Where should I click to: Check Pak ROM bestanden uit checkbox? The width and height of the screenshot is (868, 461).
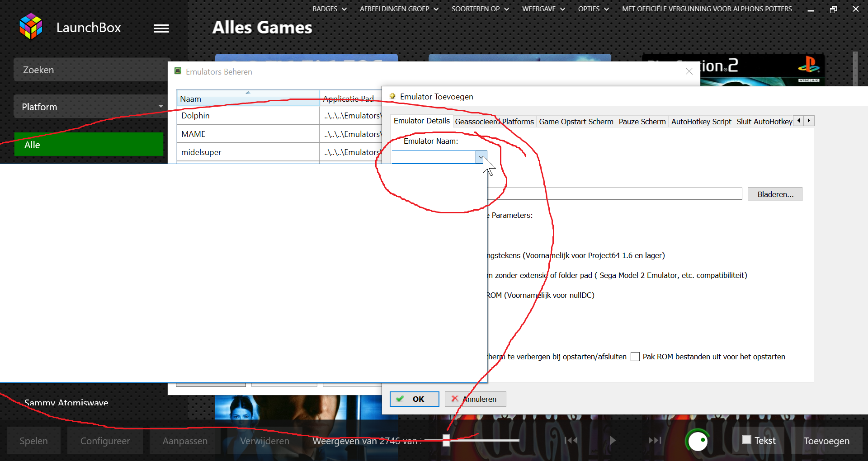click(635, 357)
